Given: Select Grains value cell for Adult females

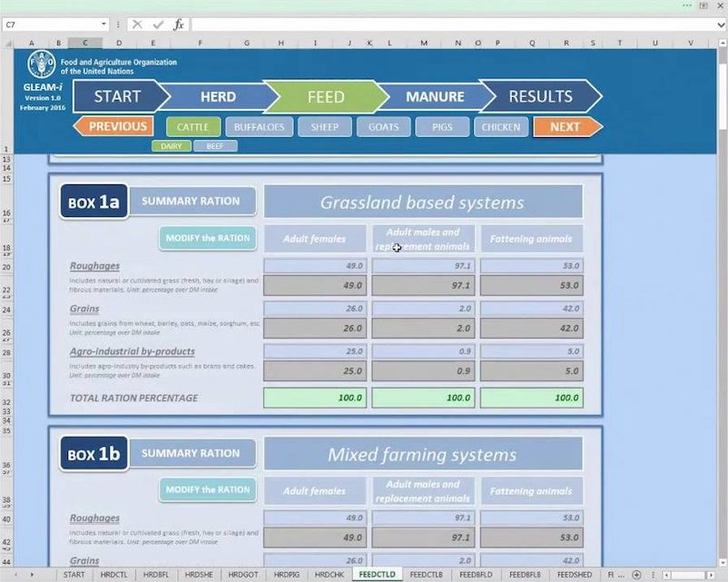Looking at the screenshot, I should (x=315, y=327).
